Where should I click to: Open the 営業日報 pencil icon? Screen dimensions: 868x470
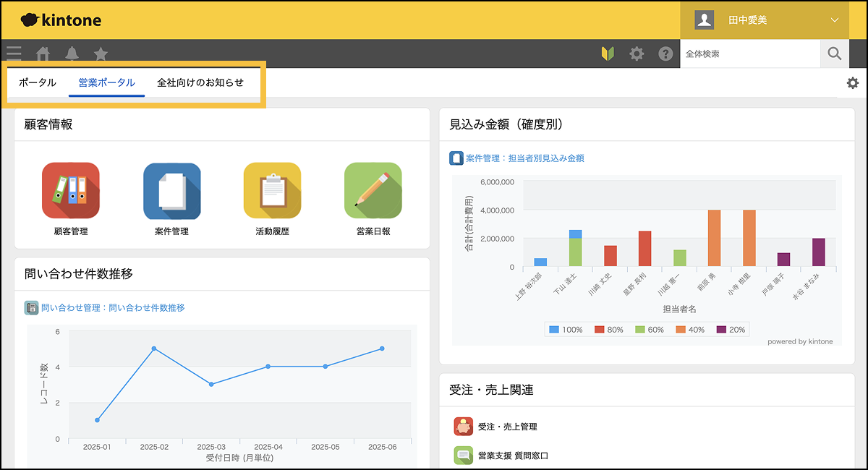tap(373, 191)
